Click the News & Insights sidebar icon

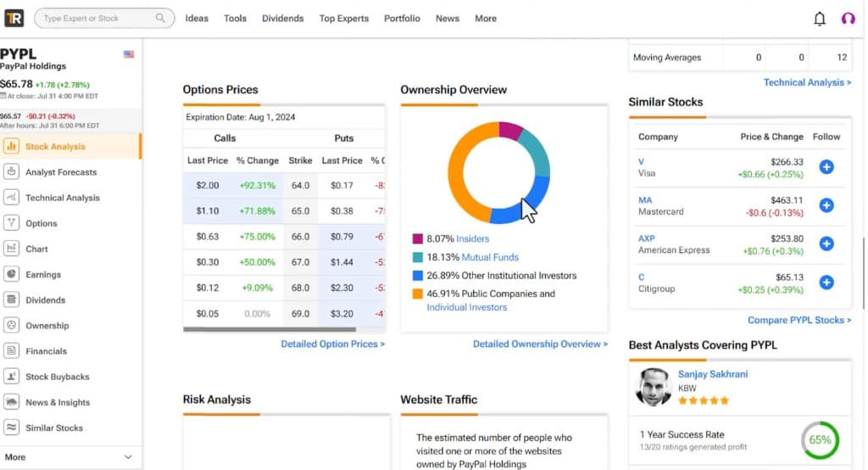click(x=11, y=402)
